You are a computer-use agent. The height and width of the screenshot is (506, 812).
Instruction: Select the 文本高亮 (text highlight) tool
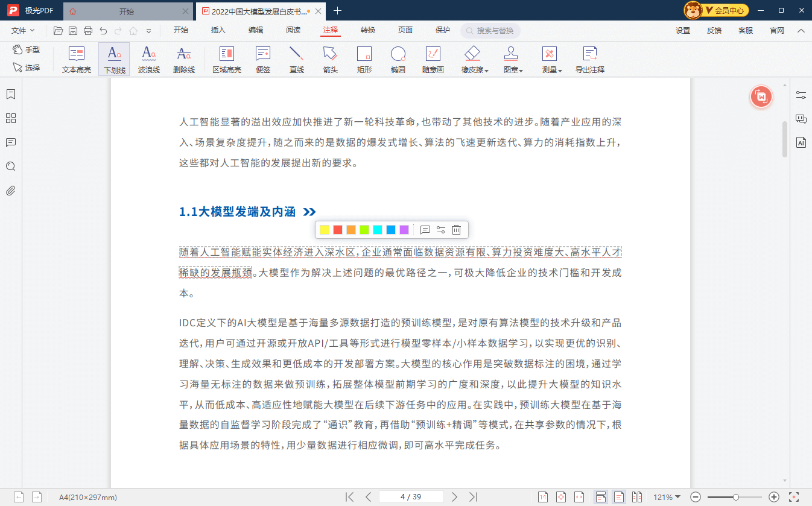pos(75,59)
